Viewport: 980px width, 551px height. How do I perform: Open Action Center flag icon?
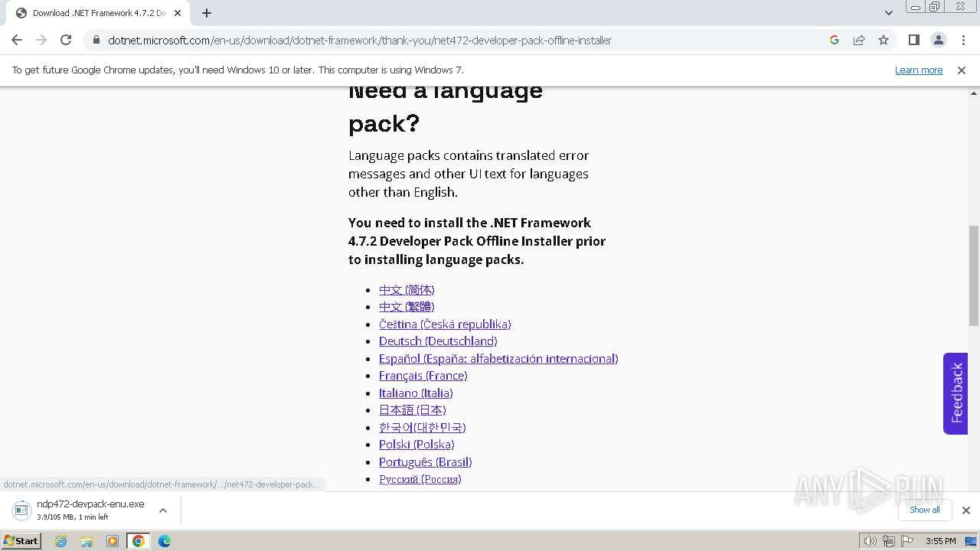click(906, 541)
